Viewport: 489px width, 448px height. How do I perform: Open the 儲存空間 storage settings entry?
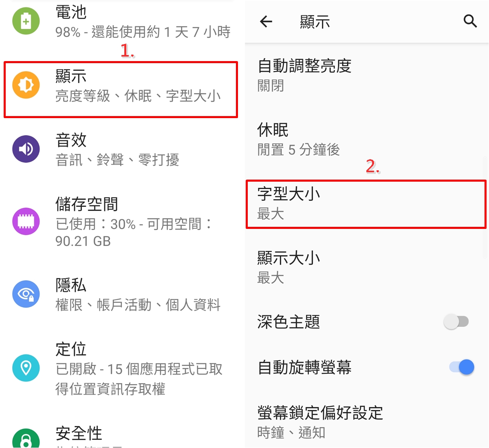[x=121, y=222]
